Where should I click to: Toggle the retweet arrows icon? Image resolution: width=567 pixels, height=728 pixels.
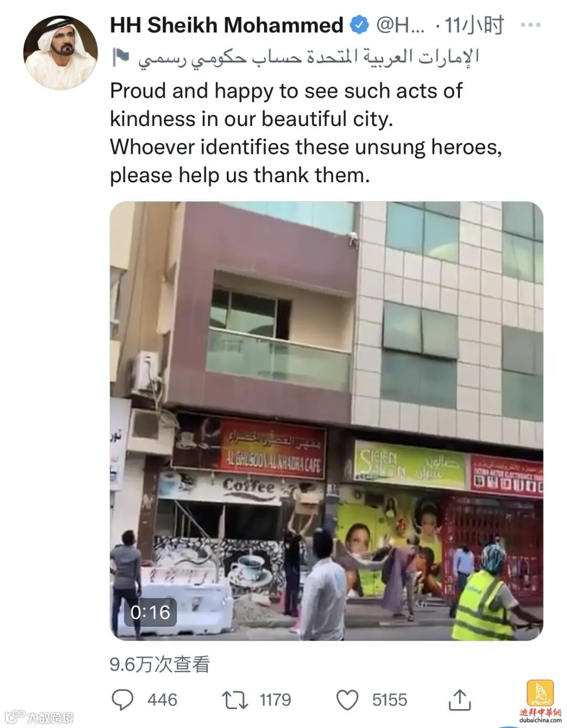coord(235,700)
